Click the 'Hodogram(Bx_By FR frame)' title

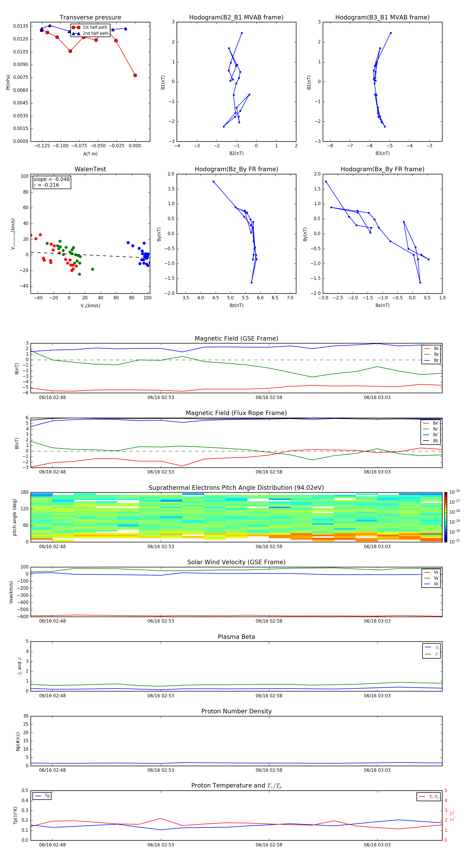[x=382, y=169]
